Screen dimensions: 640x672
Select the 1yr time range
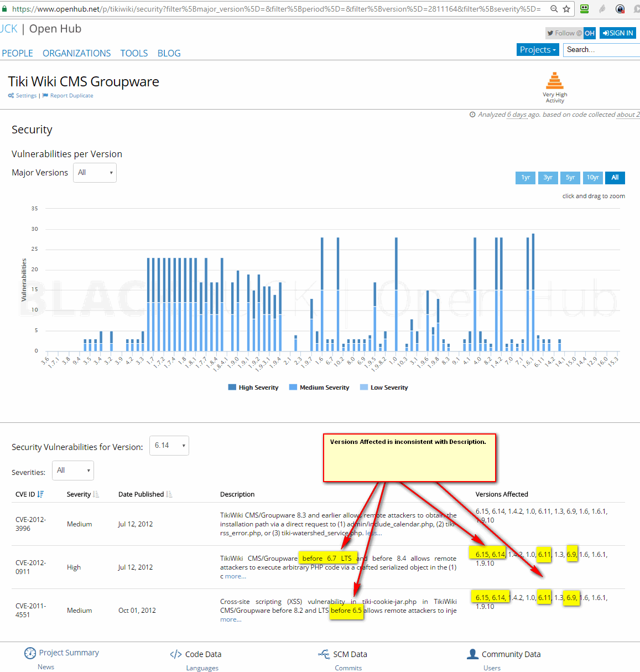coord(525,178)
